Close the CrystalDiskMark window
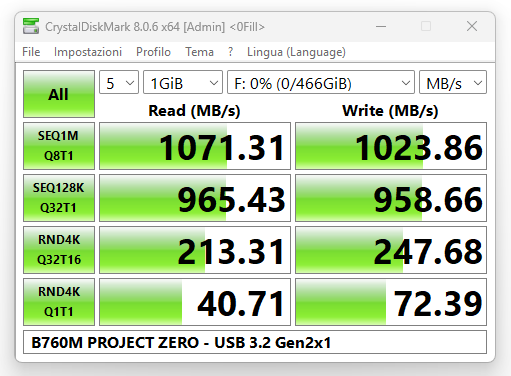The image size is (511, 376). tap(472, 26)
